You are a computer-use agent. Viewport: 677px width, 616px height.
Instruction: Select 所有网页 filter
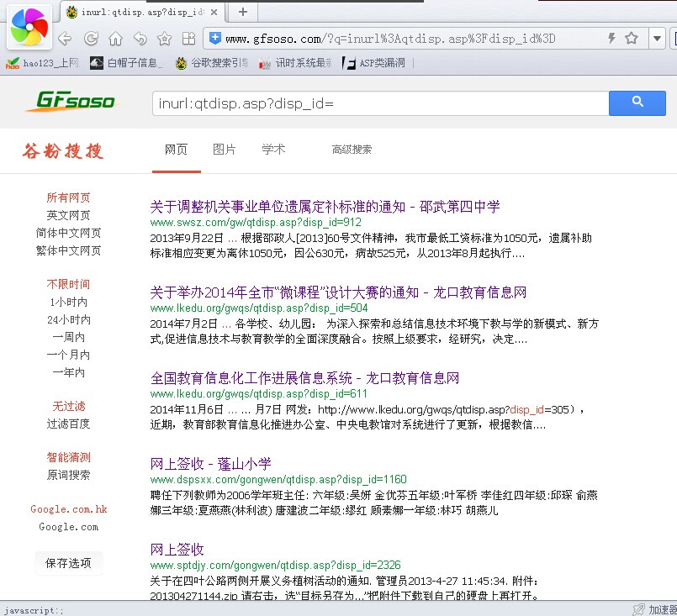point(68,197)
